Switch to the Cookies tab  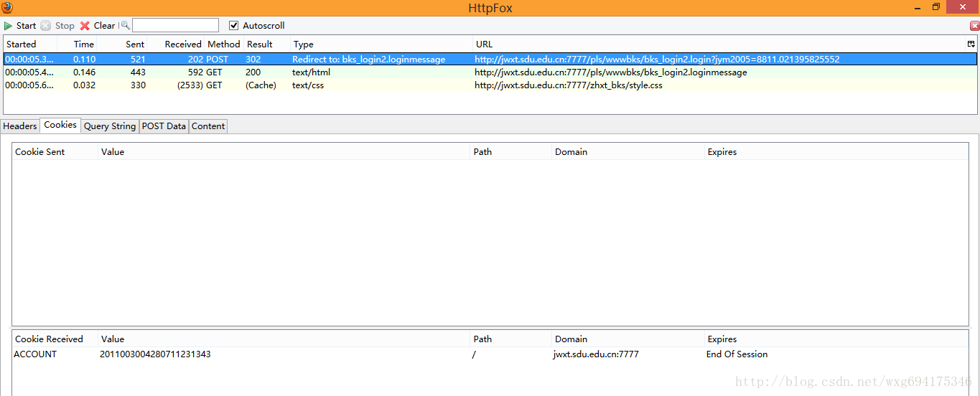(x=60, y=125)
